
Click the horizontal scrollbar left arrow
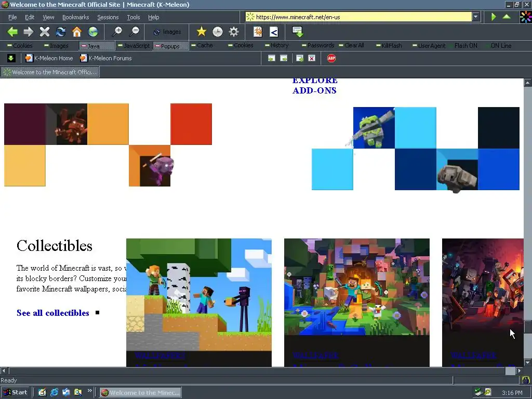4,371
